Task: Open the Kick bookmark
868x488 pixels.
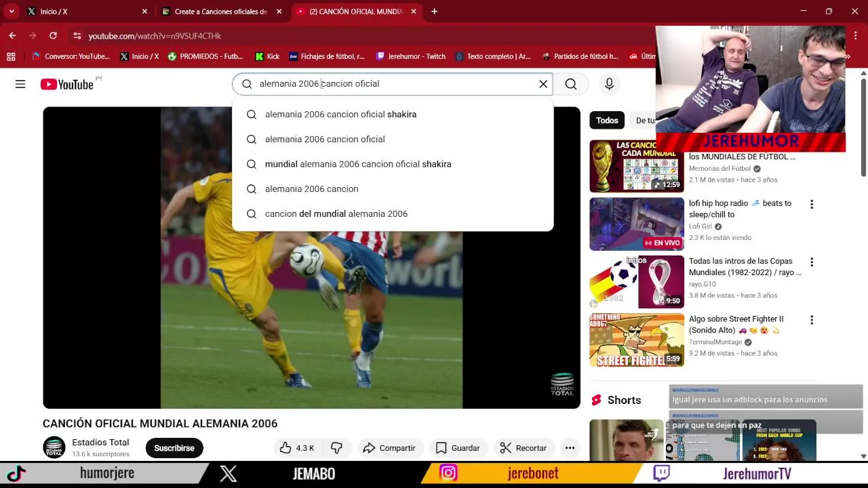Action: [x=267, y=56]
